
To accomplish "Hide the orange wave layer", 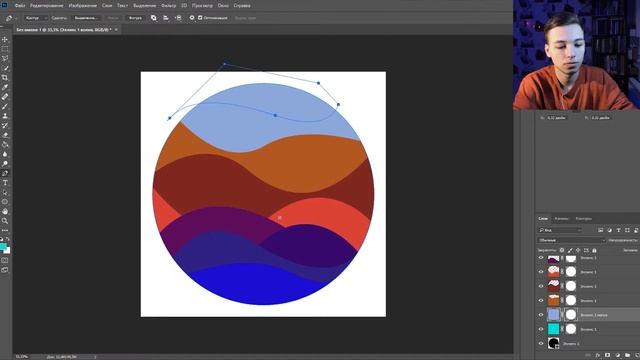I will coord(541,300).
